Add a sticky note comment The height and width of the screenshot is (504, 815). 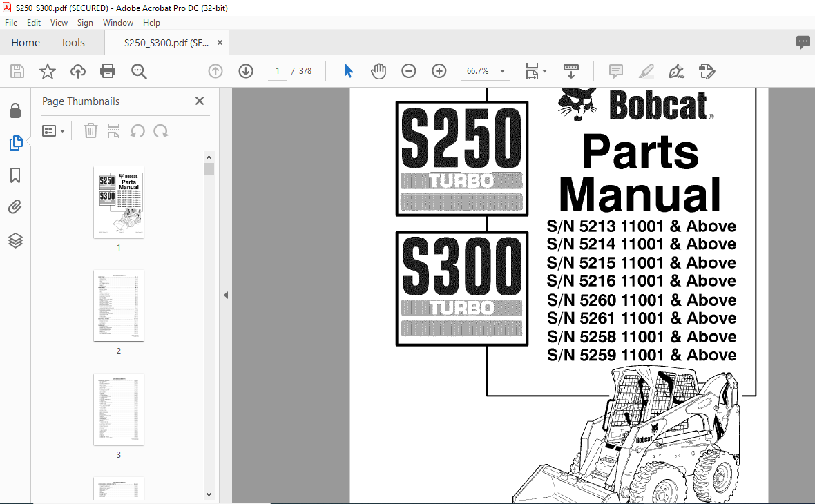click(616, 71)
